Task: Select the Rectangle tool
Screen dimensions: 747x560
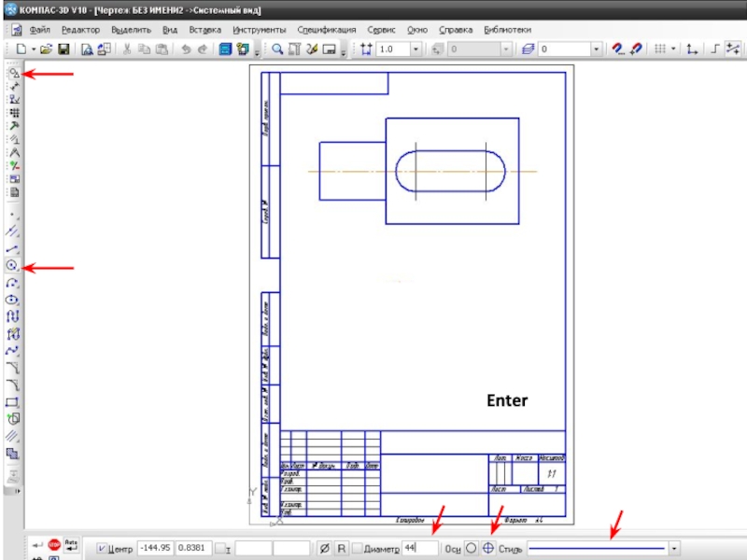Action: (x=12, y=402)
